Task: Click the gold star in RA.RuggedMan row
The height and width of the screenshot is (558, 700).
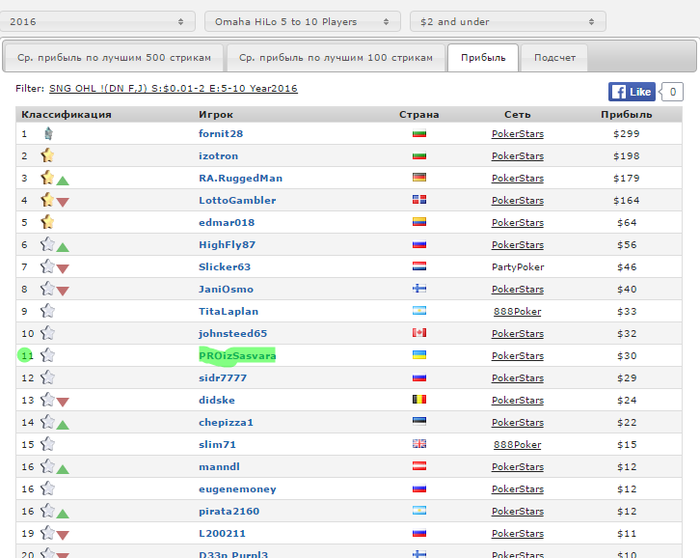Action: pyautogui.click(x=47, y=177)
